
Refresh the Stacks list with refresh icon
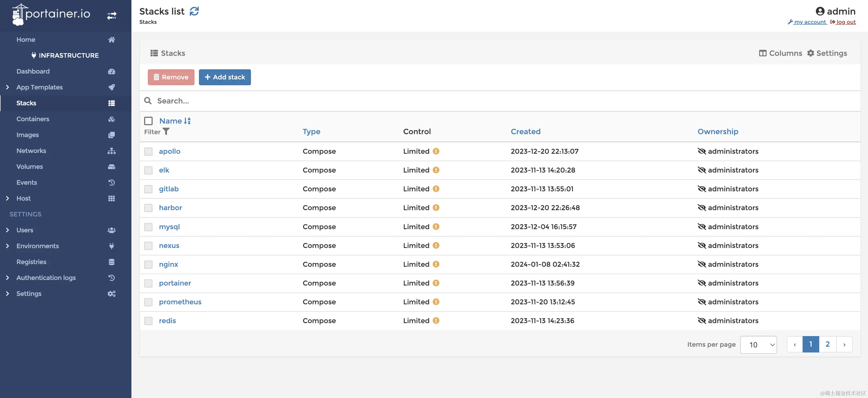click(x=194, y=11)
